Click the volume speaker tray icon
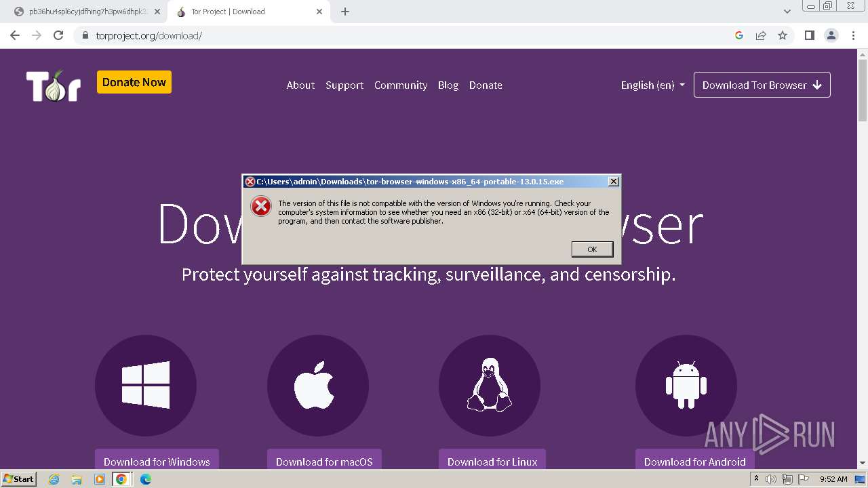The width and height of the screenshot is (868, 488). click(771, 479)
